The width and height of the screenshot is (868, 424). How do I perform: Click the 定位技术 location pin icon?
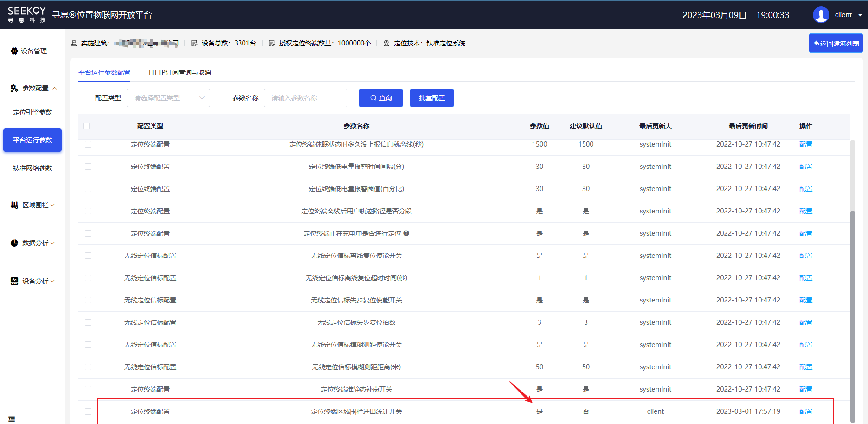[386, 43]
